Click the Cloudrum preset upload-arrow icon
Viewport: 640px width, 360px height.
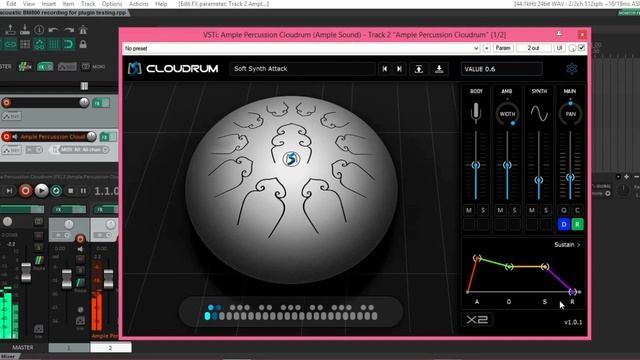click(x=419, y=69)
